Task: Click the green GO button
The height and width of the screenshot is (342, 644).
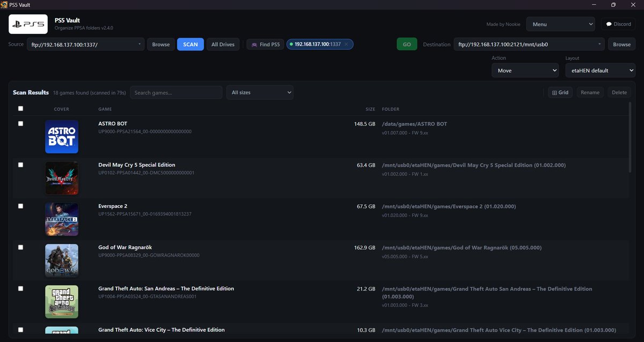Action: coord(407,44)
